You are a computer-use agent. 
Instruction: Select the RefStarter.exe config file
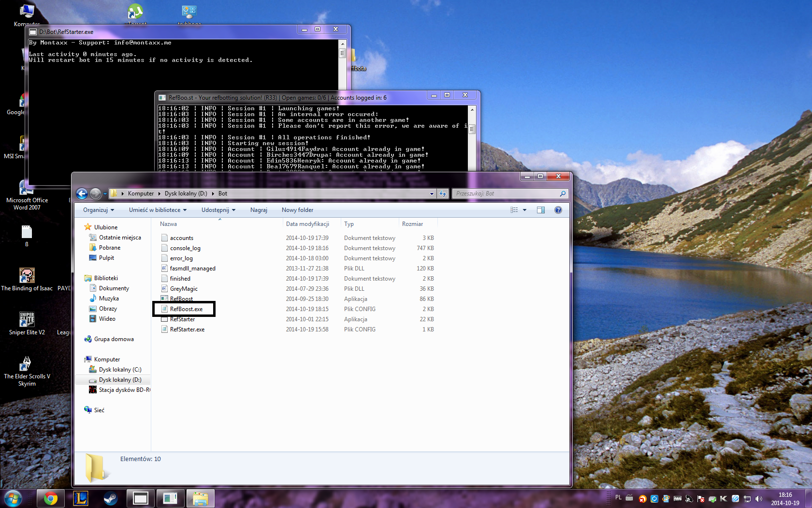tap(187, 329)
